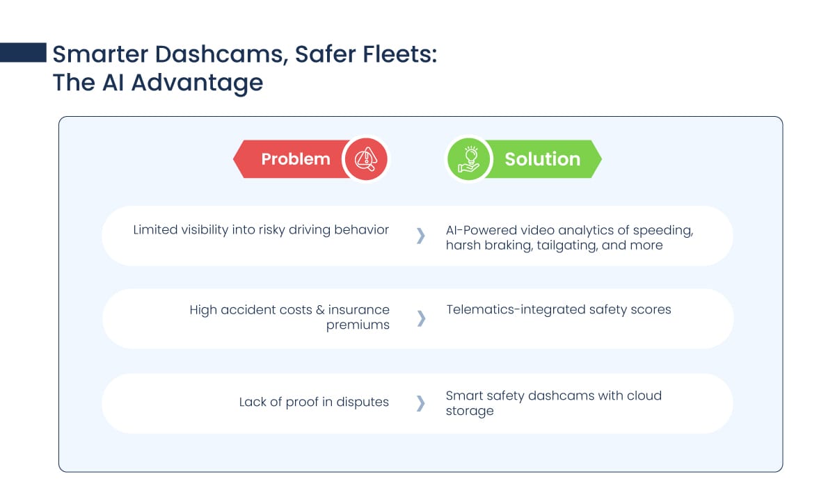This screenshot has height=504, width=835.
Task: Click the pointed left tip of Problem banner
Action: pos(238,159)
